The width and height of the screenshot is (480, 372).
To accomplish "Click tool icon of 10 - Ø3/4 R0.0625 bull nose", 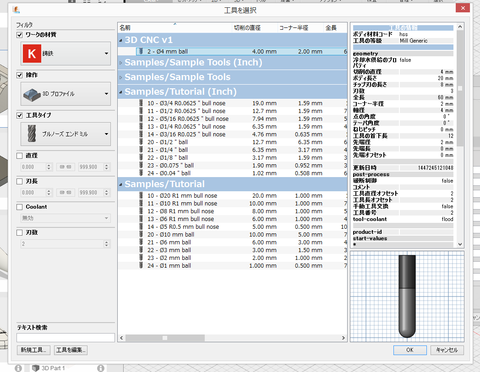I will pos(141,103).
